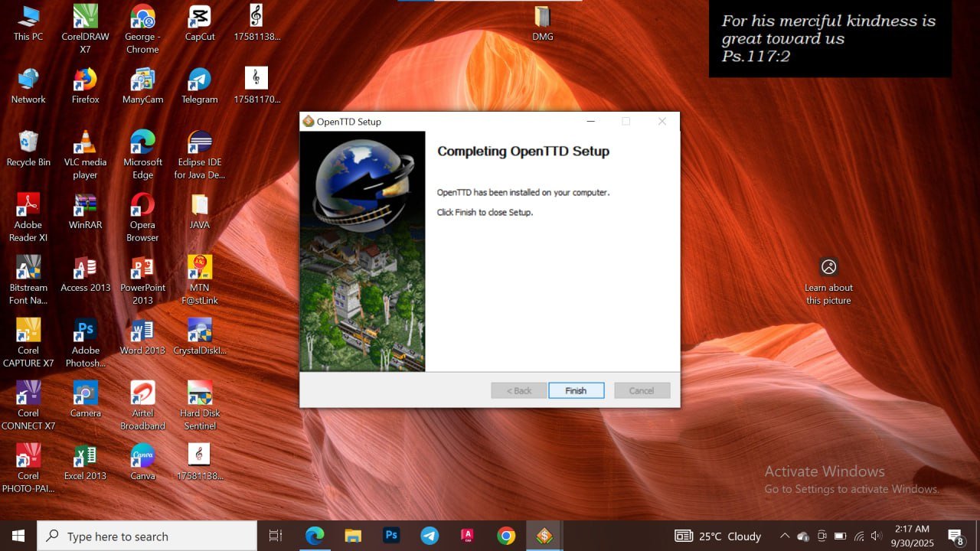Select the Adobe Photoshop desktop shortcut
This screenshot has width=980, height=551.
[85, 343]
